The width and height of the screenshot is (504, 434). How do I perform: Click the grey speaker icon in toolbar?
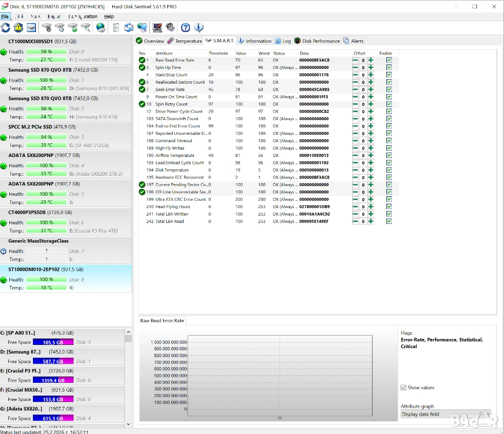(170, 28)
